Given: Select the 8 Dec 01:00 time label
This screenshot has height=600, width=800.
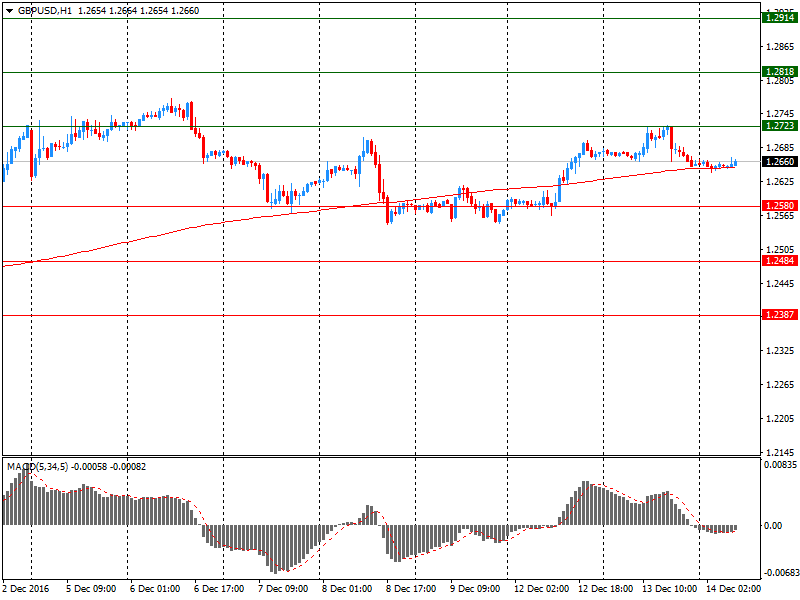Looking at the screenshot, I should (x=347, y=589).
